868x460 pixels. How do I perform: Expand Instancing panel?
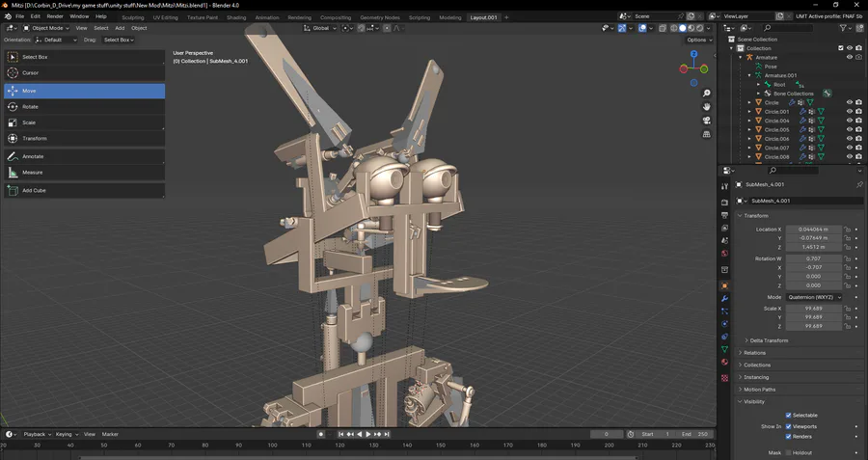tap(756, 377)
